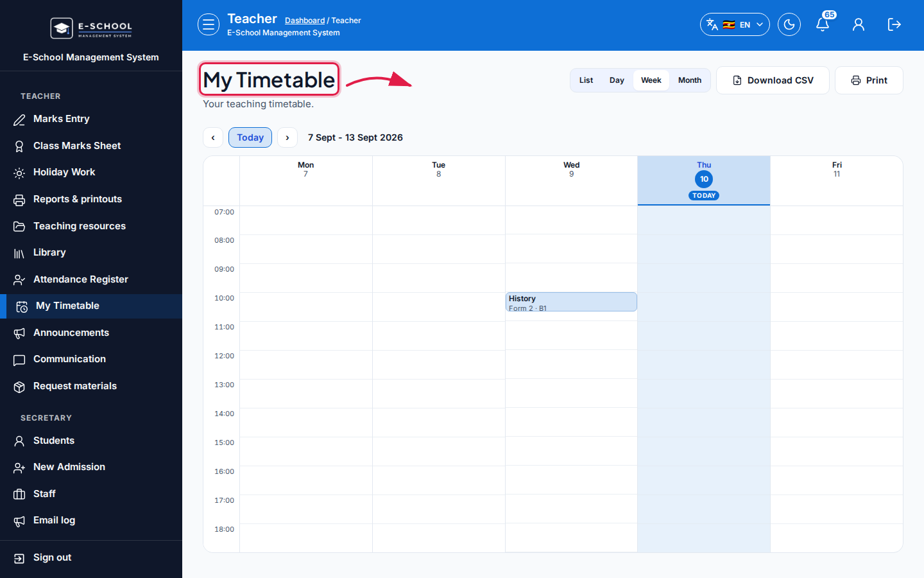Image resolution: width=924 pixels, height=578 pixels.
Task: Select the Wed 9 column header
Action: click(571, 181)
